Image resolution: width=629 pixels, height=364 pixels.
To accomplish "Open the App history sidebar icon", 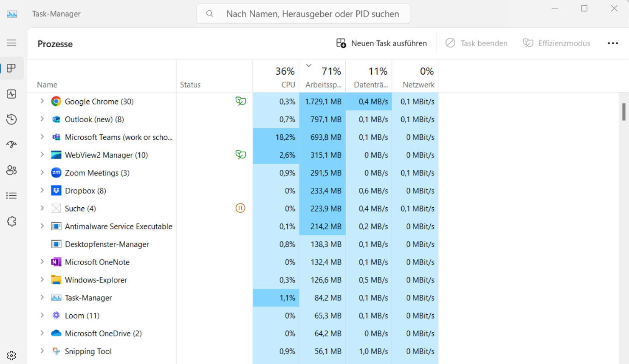I will pos(11,119).
